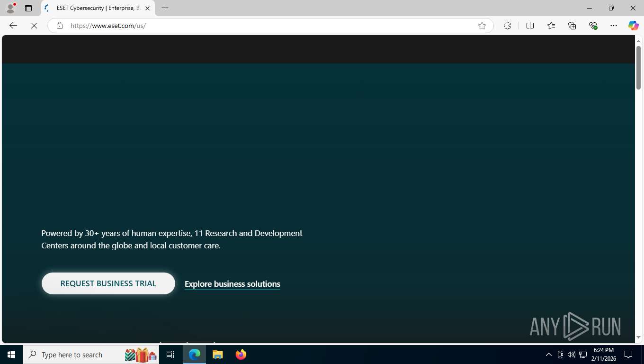Image resolution: width=644 pixels, height=364 pixels.
Task: Open a new browser tab
Action: (x=165, y=8)
